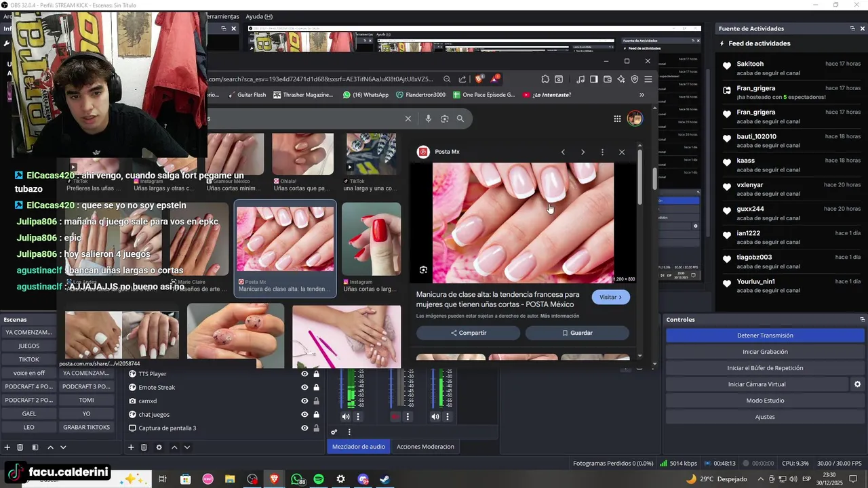
Task: Move source up in the sources toolbar
Action: (174, 447)
